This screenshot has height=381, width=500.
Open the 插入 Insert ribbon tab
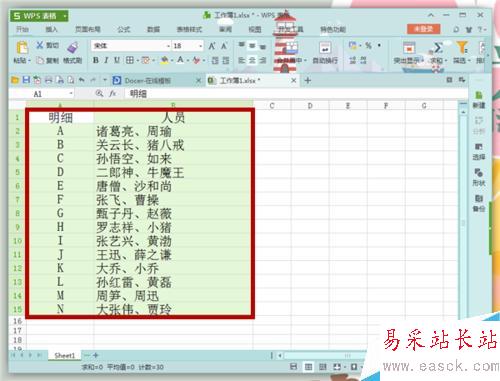pos(51,29)
